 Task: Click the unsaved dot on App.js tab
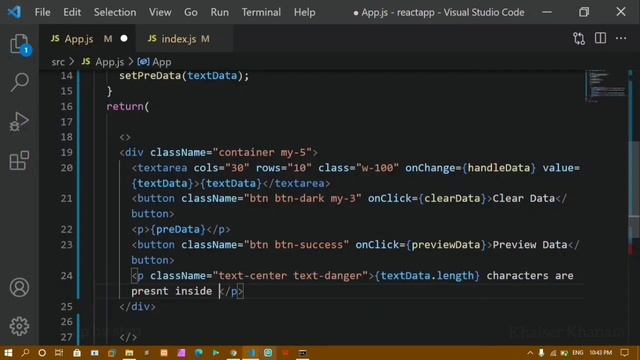click(x=124, y=39)
